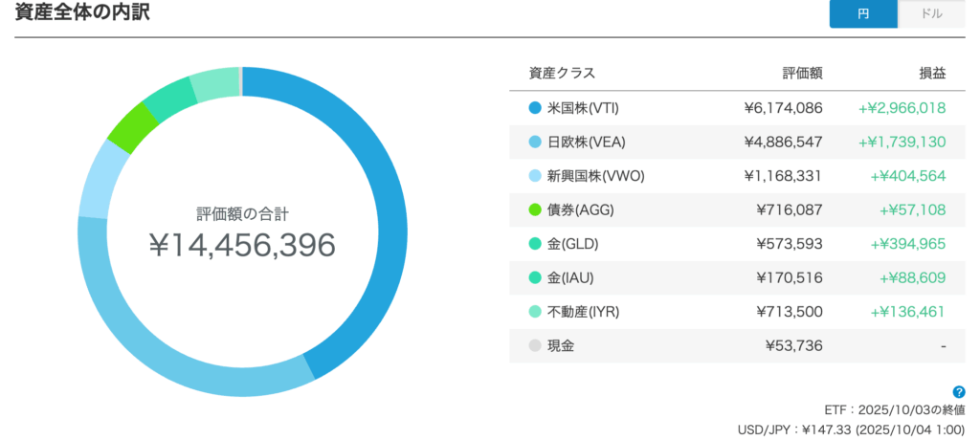Screen dimensions: 980x440
Task: Click the 不動産(IYR) legend dot
Action: (535, 312)
